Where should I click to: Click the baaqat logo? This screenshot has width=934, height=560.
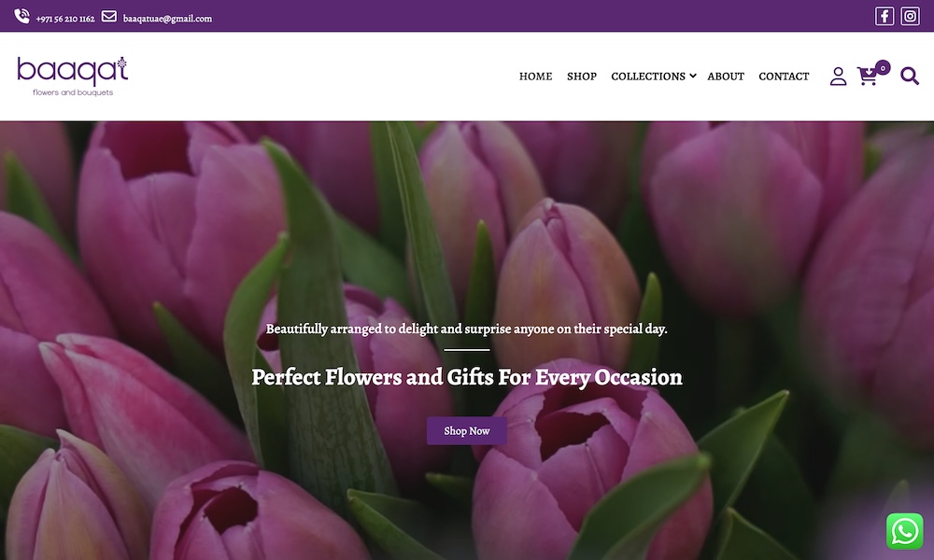(x=73, y=77)
